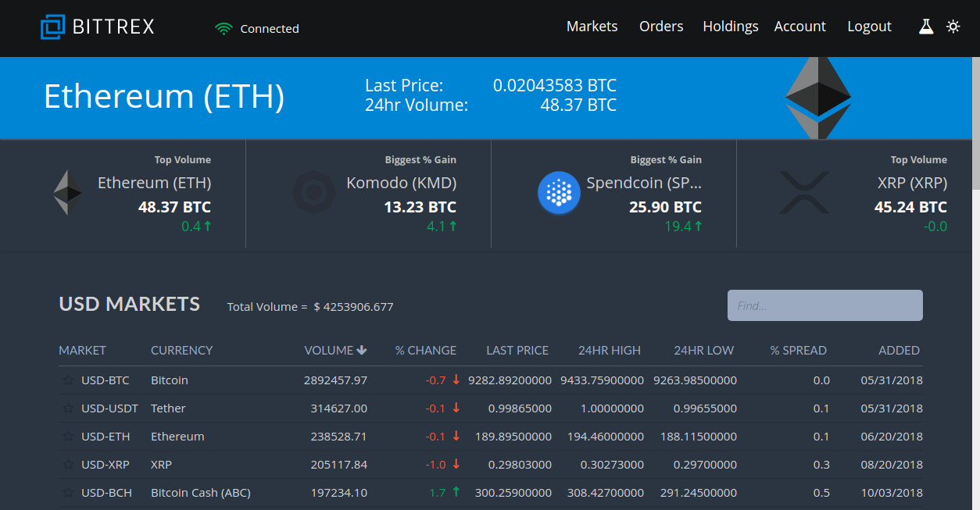Image resolution: width=980 pixels, height=510 pixels.
Task: Open the Account menu
Action: coord(799,27)
